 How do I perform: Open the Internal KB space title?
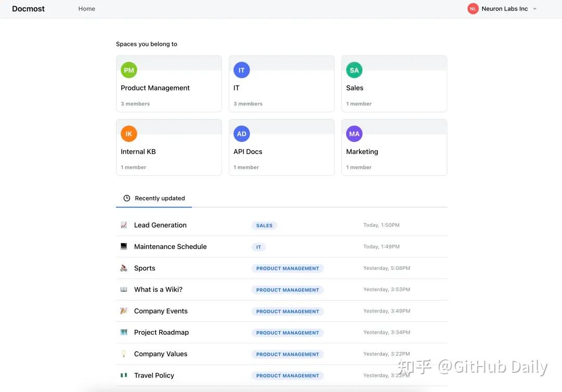138,151
